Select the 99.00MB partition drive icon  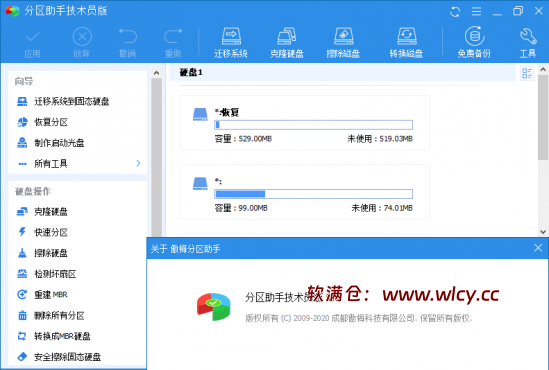(200, 183)
